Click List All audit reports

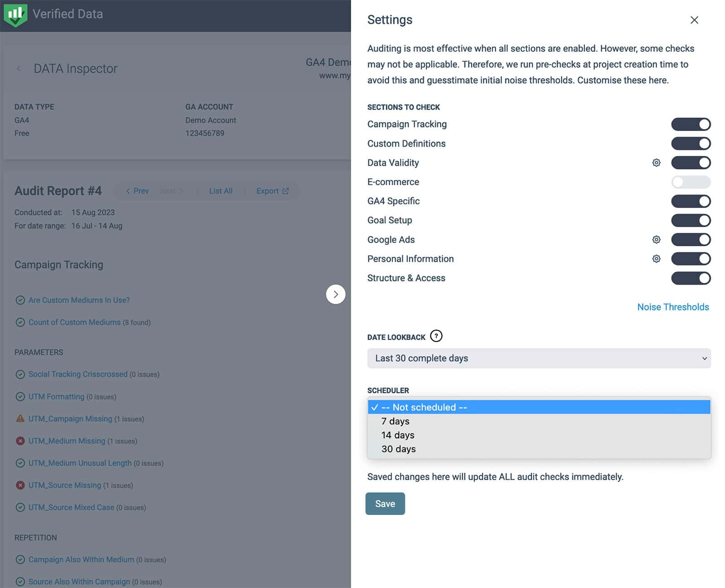pos(221,191)
